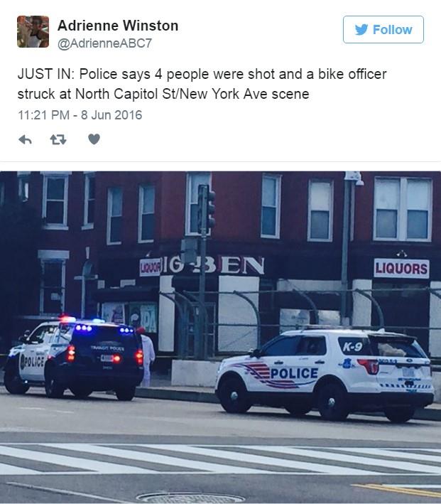Open Adrienne Winston's profile avatar
Image resolution: width=441 pixels, height=504 pixels.
click(x=33, y=31)
